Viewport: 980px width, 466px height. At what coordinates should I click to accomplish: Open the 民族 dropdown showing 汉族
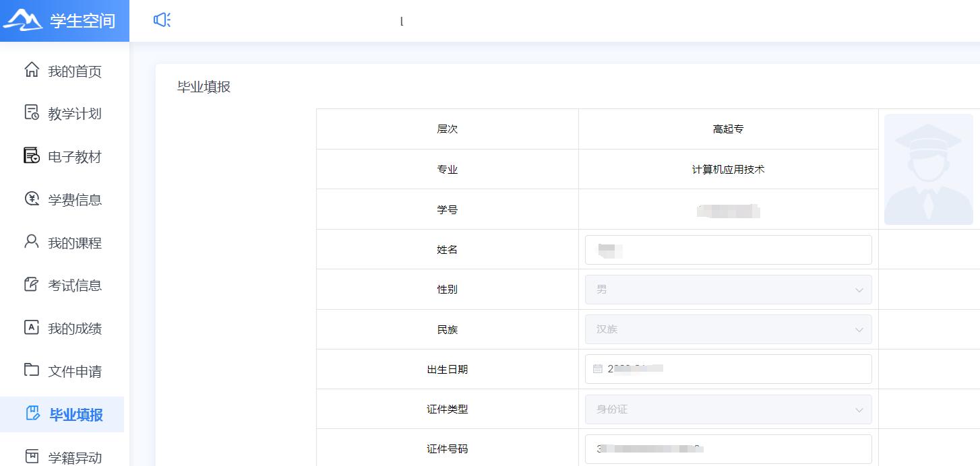coord(728,329)
